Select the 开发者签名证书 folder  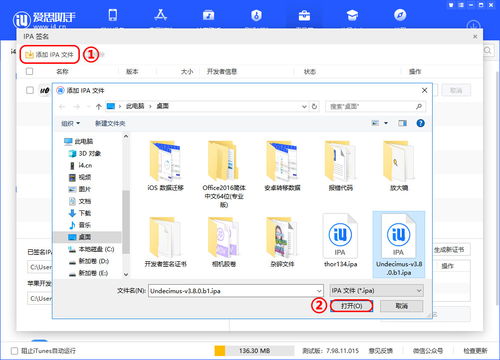(165, 242)
